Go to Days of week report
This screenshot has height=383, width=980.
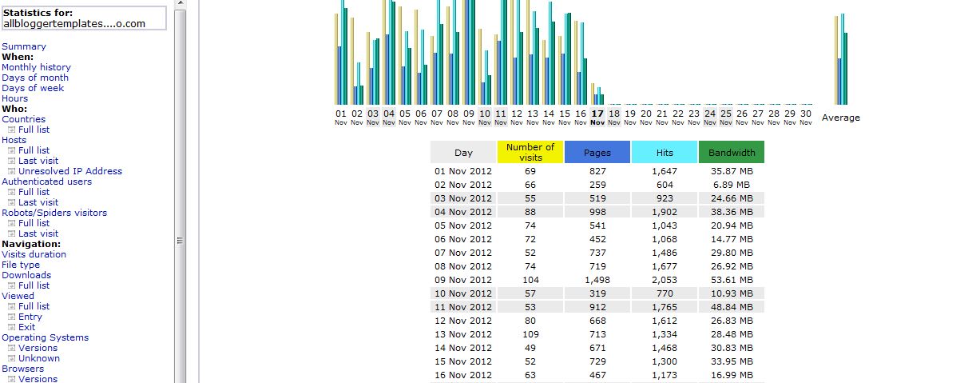point(33,88)
